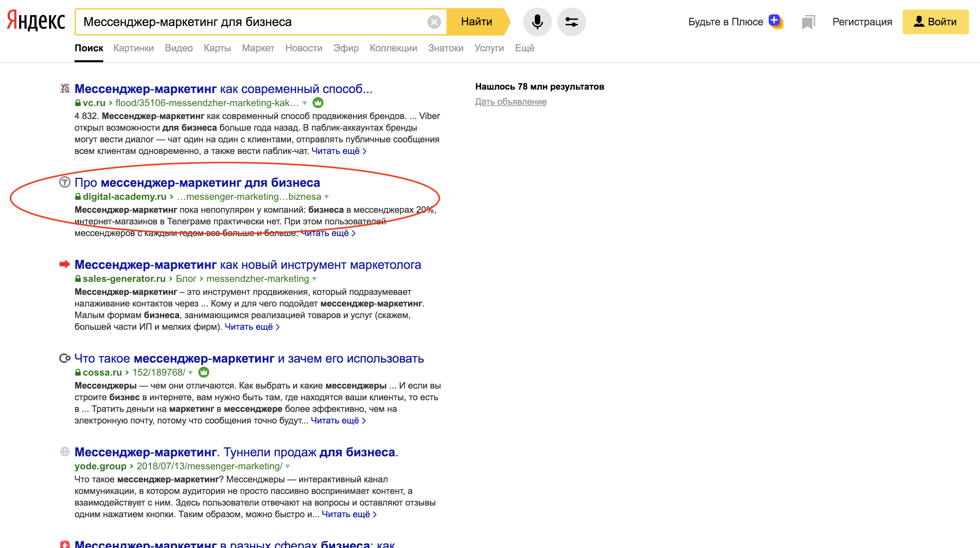Switch to the Картинки tab
The image size is (980, 548).
click(x=133, y=48)
